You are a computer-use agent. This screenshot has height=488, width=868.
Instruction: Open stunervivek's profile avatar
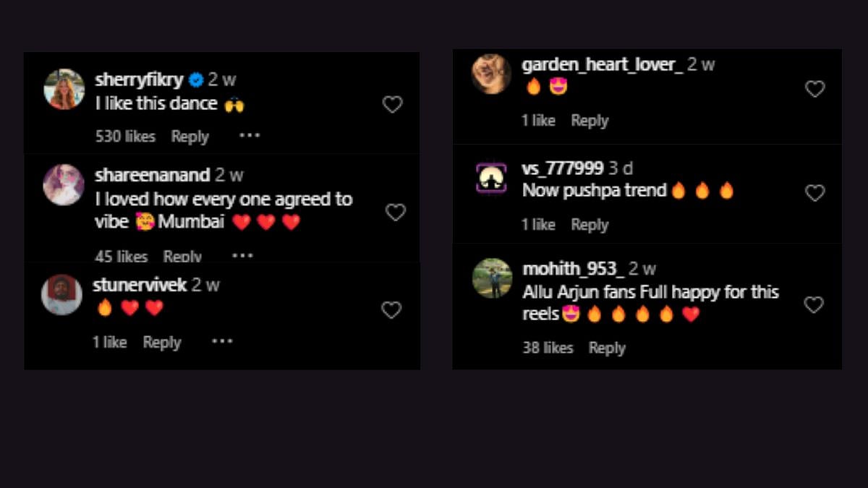click(x=61, y=294)
